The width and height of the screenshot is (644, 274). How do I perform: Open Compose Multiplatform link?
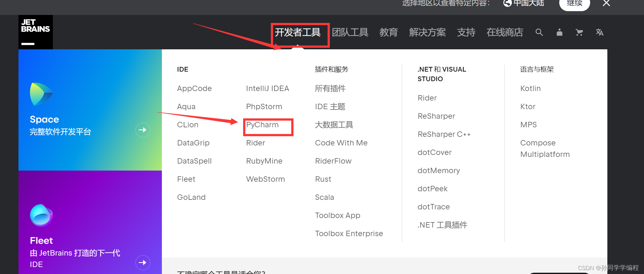coord(545,149)
